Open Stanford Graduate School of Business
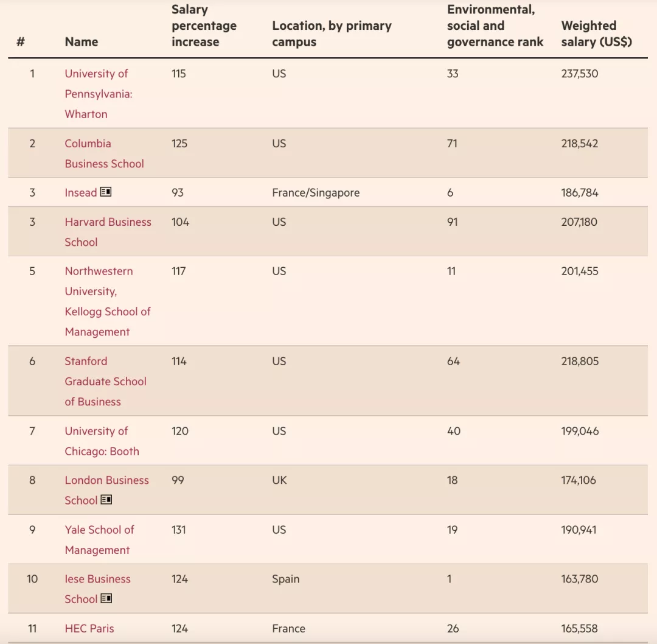Screen dimensions: 657x644 pos(105,381)
